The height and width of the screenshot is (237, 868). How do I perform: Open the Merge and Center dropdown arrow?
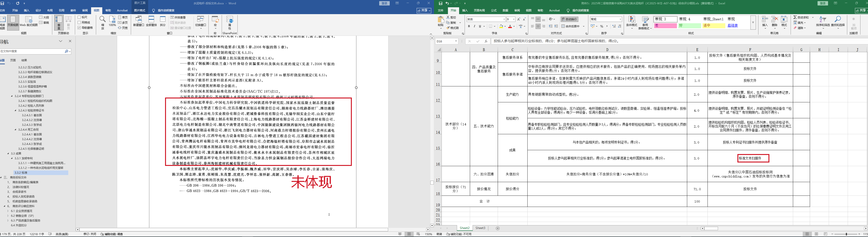coord(583,26)
